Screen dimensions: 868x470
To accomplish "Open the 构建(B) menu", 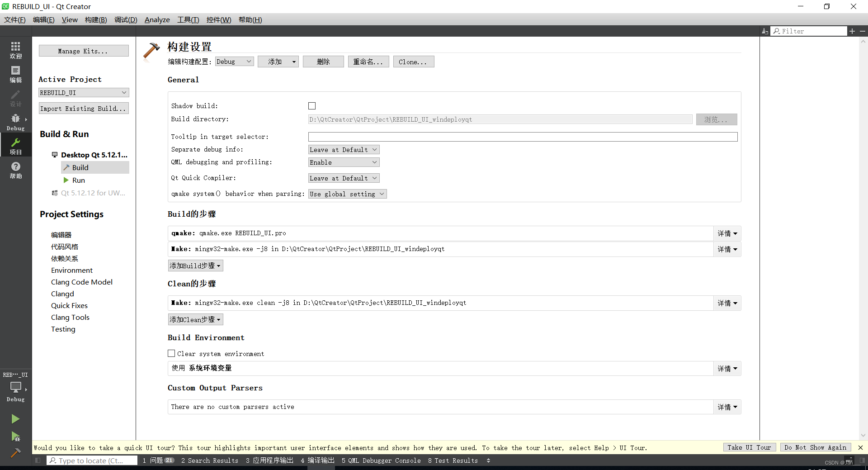I will click(96, 19).
